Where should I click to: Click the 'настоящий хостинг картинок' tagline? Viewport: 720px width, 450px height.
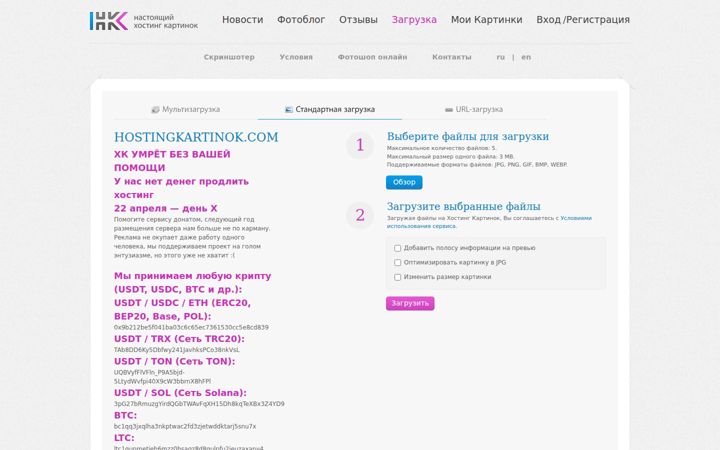166,22
